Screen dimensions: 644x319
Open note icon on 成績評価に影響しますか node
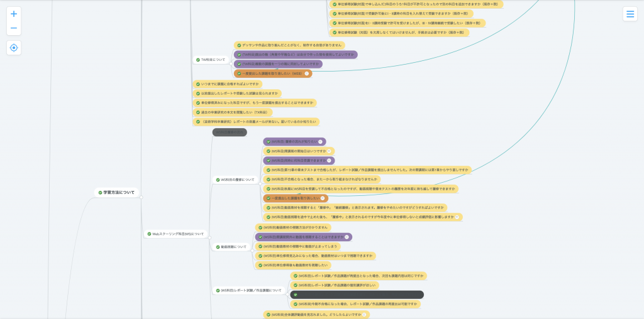457,217
